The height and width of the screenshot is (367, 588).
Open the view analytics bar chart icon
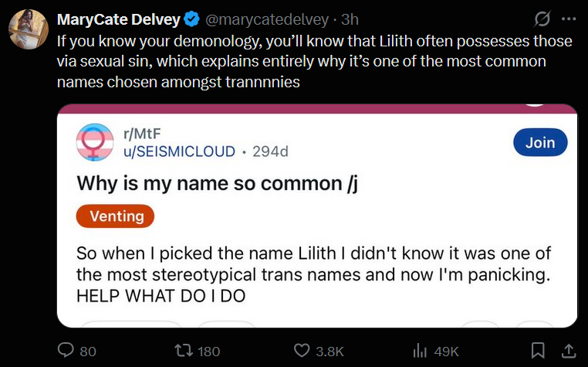click(x=420, y=351)
